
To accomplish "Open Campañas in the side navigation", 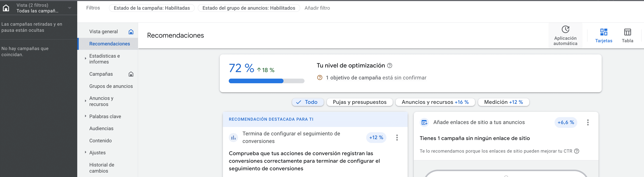I will coord(101,74).
